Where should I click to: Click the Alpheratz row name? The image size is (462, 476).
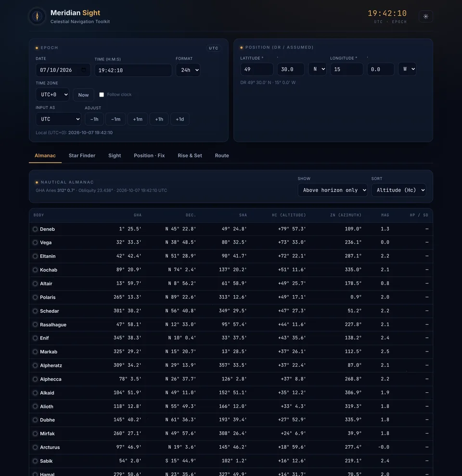coord(51,365)
